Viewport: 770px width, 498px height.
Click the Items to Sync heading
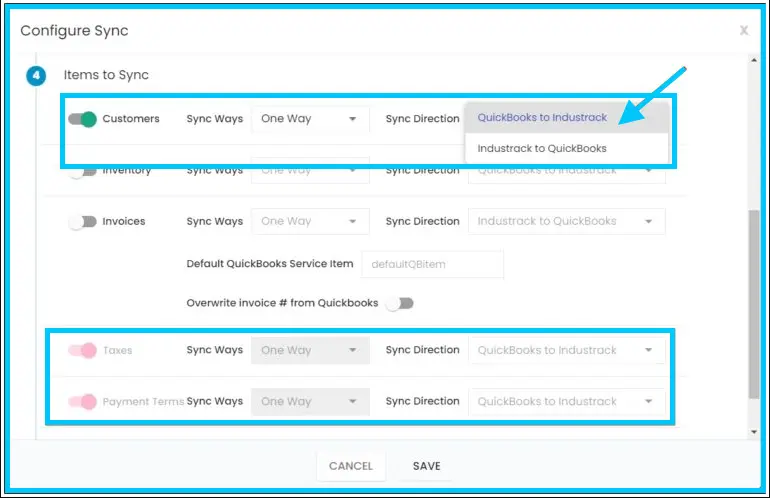pyautogui.click(x=106, y=75)
